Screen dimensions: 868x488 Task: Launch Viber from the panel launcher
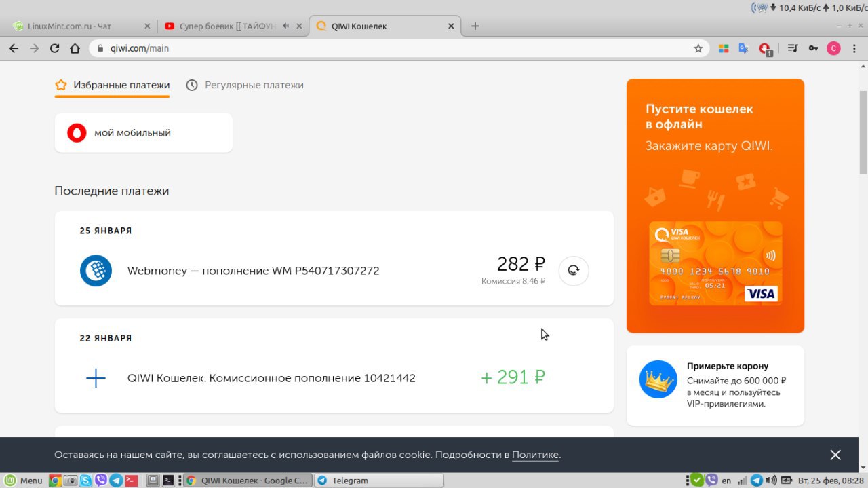click(101, 481)
